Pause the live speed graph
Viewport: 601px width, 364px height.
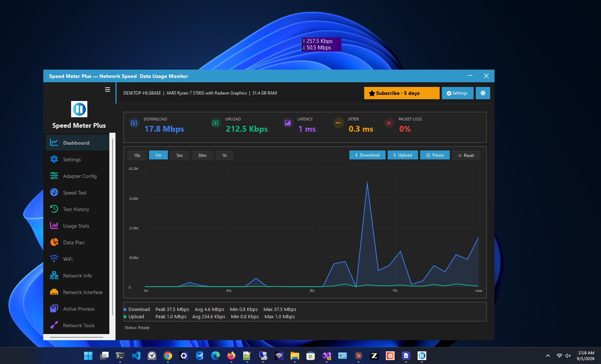point(435,155)
